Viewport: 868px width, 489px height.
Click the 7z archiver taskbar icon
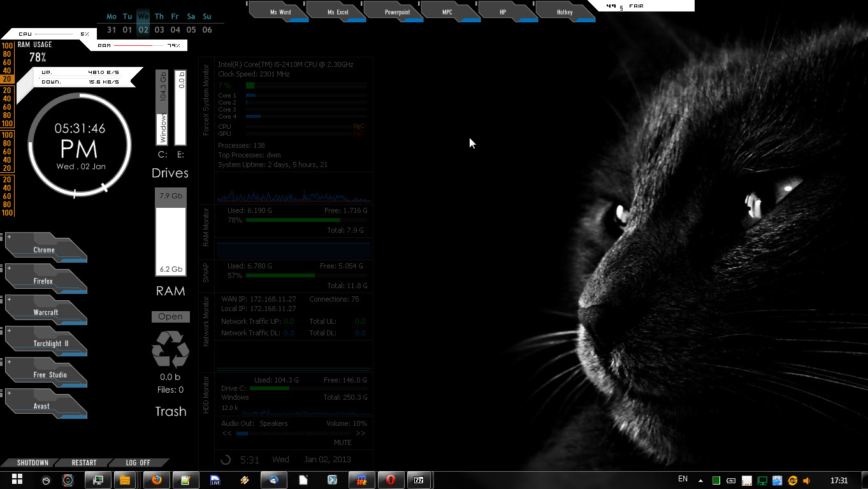point(419,480)
